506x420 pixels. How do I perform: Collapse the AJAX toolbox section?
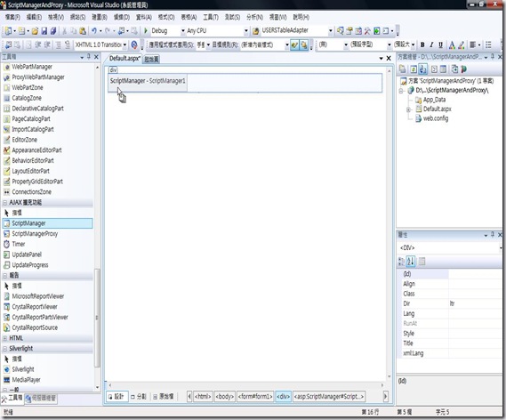pyautogui.click(x=4, y=202)
